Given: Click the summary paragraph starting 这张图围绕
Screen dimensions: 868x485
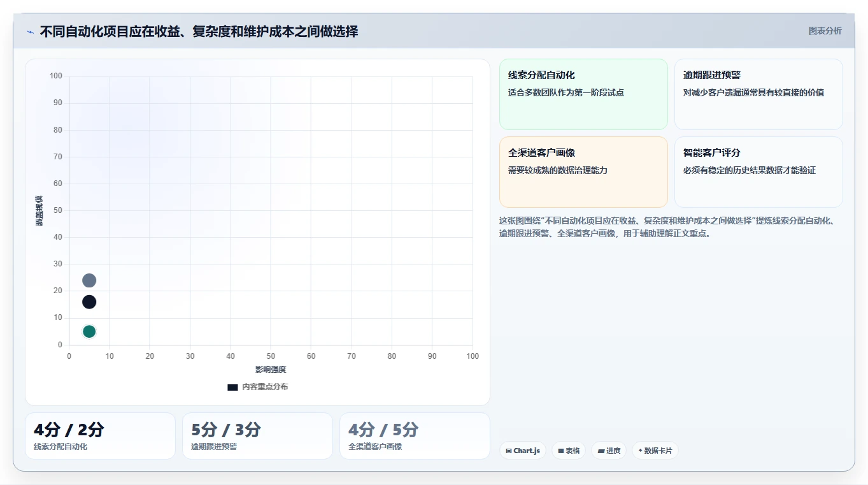Looking at the screenshot, I should (667, 227).
